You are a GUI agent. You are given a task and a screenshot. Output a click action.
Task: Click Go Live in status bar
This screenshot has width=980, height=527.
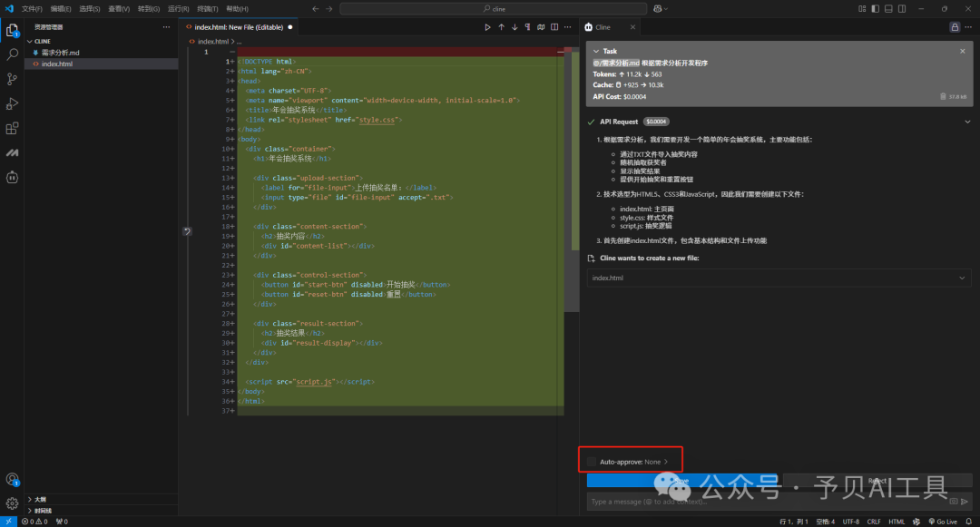(943, 522)
